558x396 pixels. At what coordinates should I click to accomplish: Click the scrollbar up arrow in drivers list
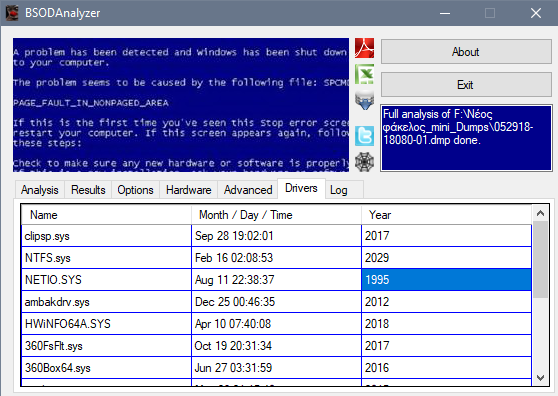pyautogui.click(x=540, y=213)
